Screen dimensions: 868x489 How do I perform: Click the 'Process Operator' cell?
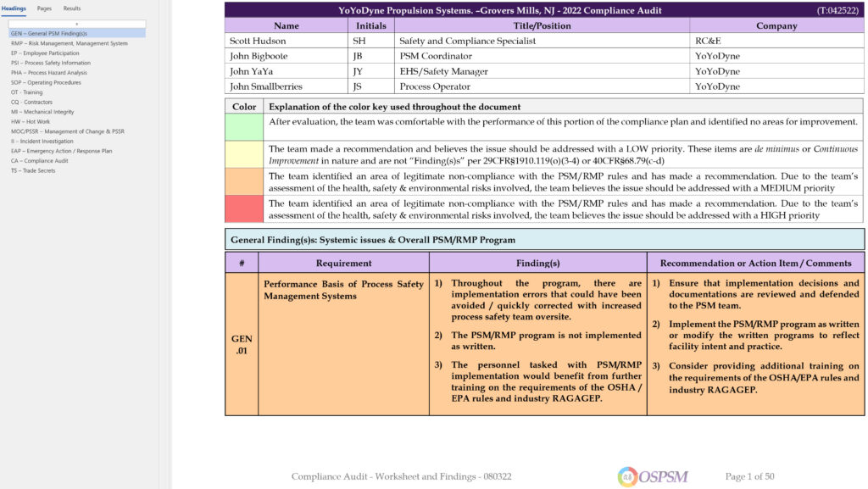coord(542,86)
